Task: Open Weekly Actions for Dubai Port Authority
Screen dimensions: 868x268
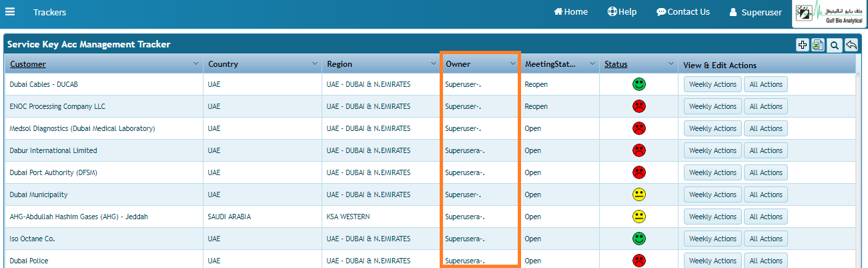Action: [x=713, y=172]
